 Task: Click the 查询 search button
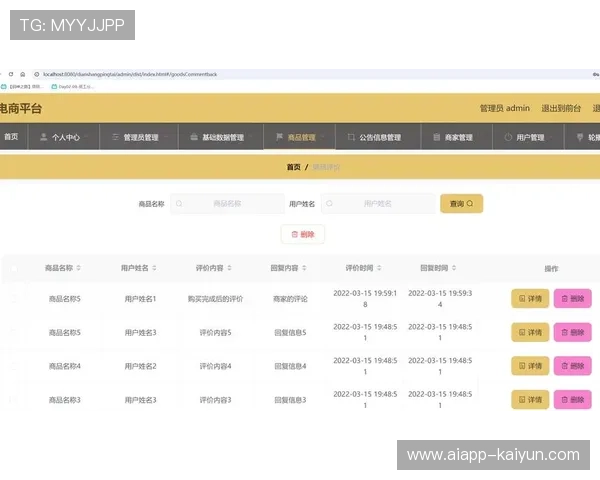pyautogui.click(x=461, y=204)
